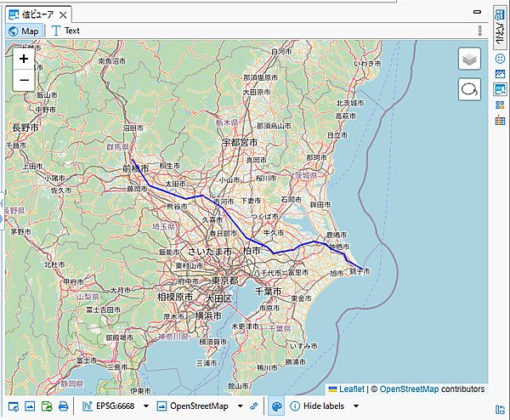
Task: Switch to the Text tab
Action: point(65,31)
